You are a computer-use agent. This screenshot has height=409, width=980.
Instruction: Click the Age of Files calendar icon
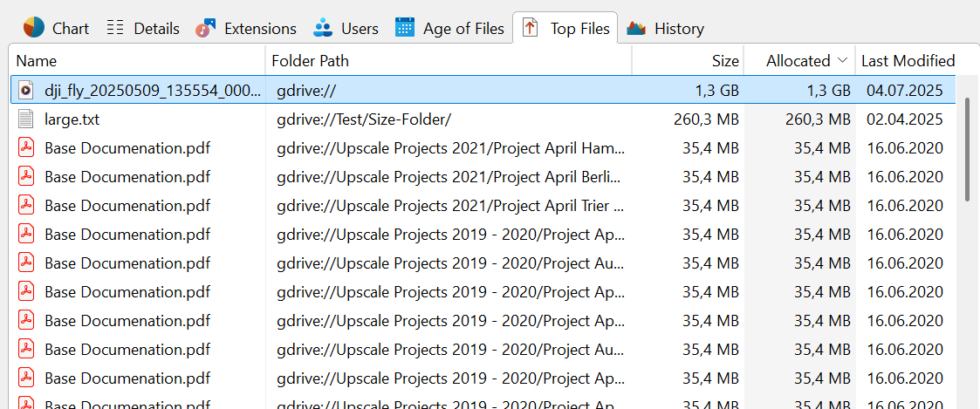point(405,28)
